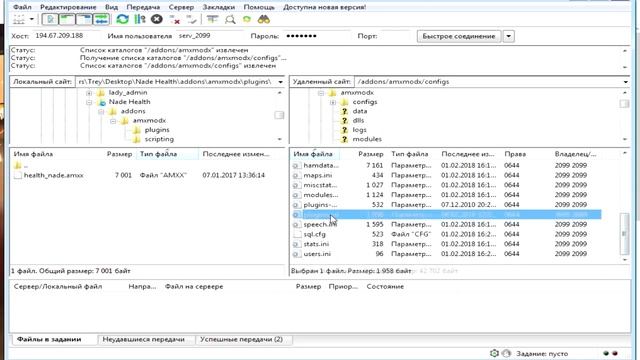Open the Доступна новая версия menu
The height and width of the screenshot is (360, 640).
point(325,7)
